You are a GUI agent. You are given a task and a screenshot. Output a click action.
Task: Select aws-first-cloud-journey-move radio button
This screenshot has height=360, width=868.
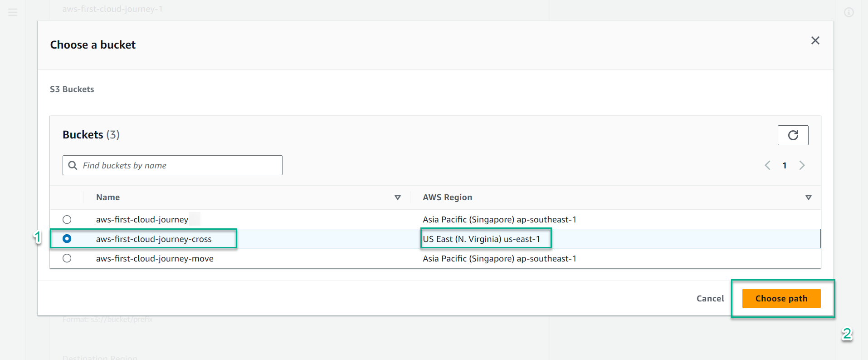[67, 258]
